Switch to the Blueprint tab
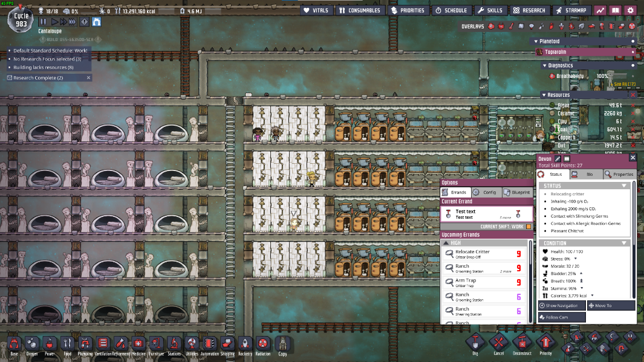Image resolution: width=644 pixels, height=362 pixels. (x=517, y=192)
